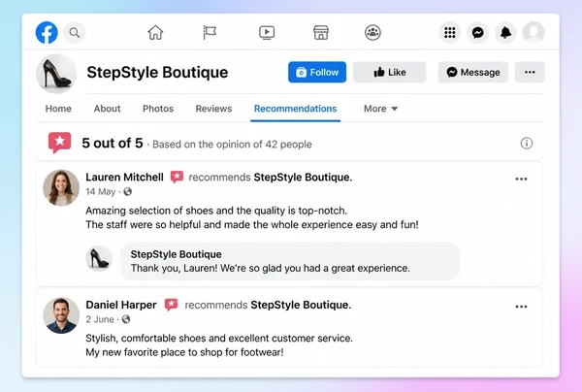The width and height of the screenshot is (582, 392).
Task: Click 'The staff were so helpful' line
Action: [252, 224]
